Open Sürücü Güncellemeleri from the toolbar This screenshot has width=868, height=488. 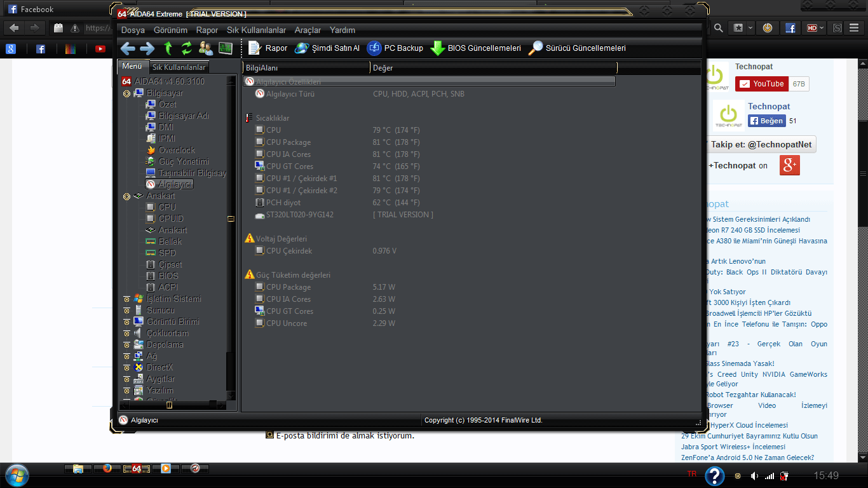(577, 48)
